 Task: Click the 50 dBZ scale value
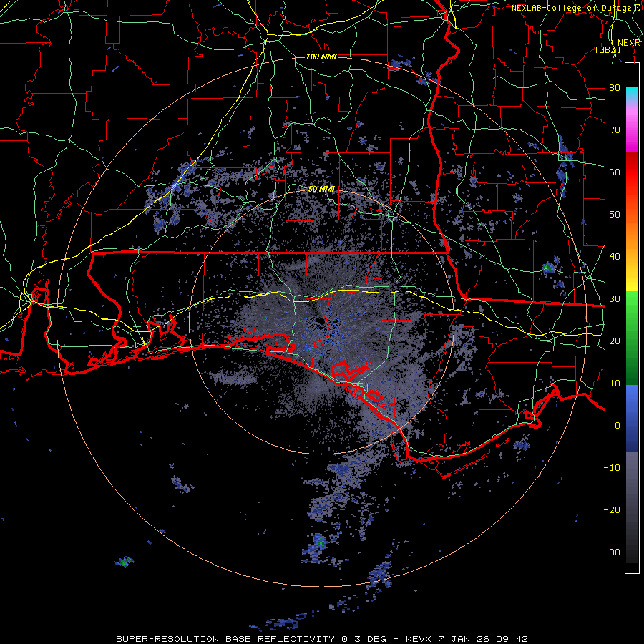click(615, 215)
